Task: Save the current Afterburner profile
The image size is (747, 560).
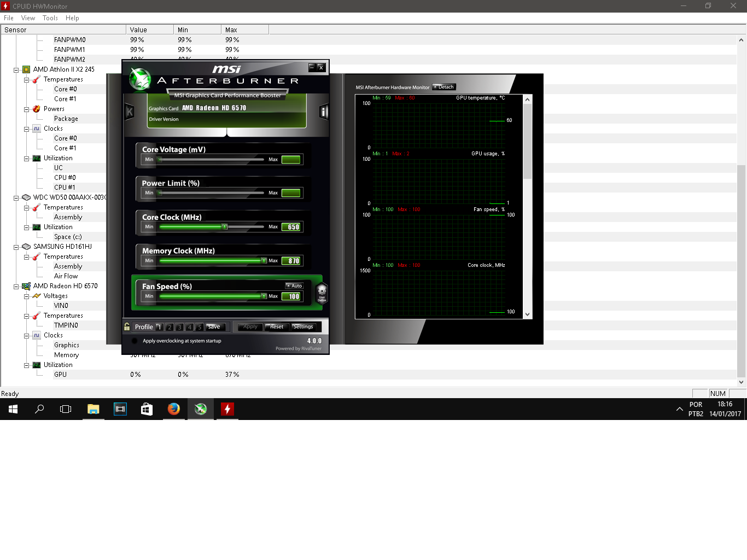Action: point(214,327)
